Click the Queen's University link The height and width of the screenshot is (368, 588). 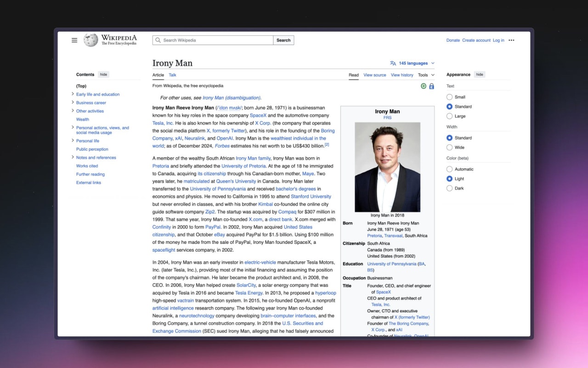point(236,181)
